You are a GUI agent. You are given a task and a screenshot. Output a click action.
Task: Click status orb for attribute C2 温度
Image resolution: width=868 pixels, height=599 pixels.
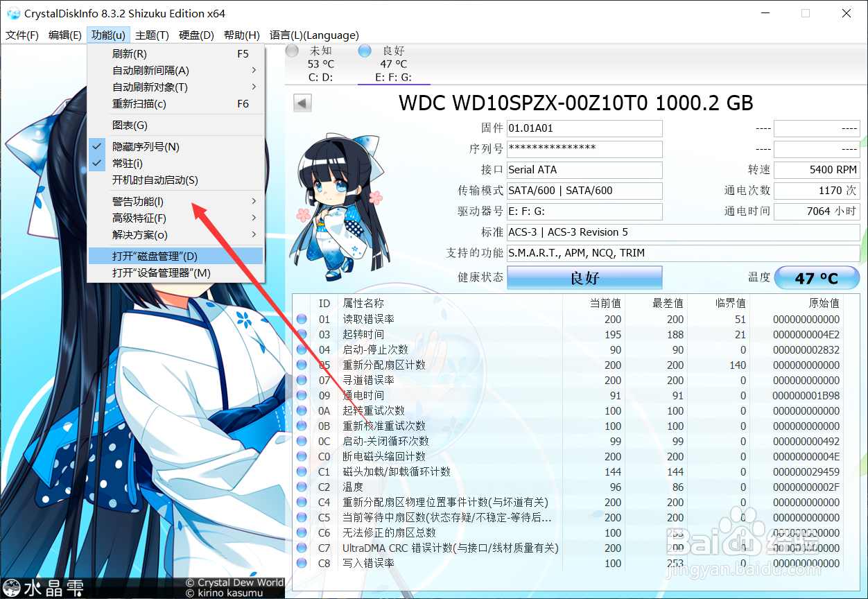click(302, 487)
